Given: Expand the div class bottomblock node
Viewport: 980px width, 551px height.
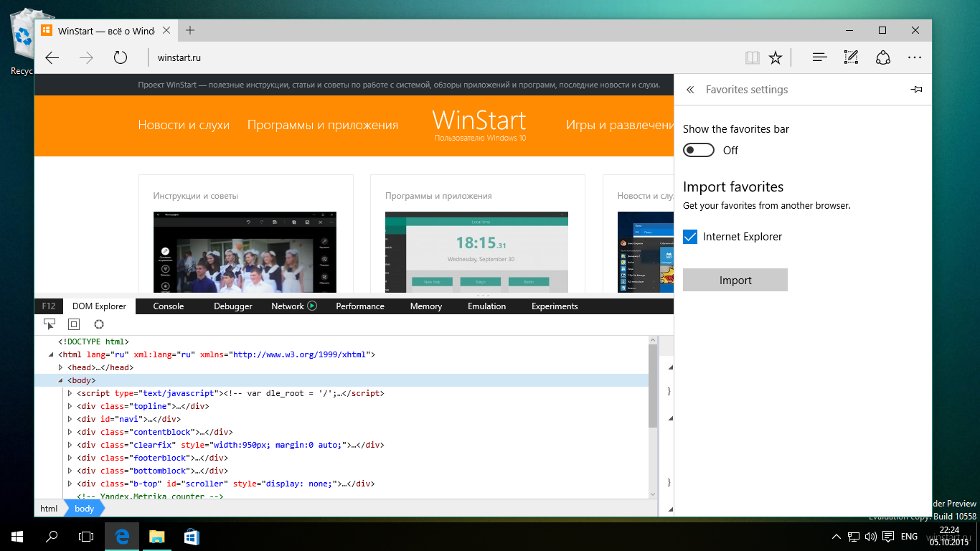Looking at the screenshot, I should coord(70,471).
